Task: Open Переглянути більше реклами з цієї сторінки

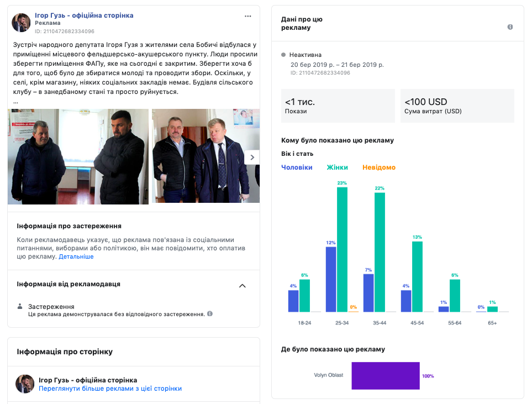Action: point(110,389)
